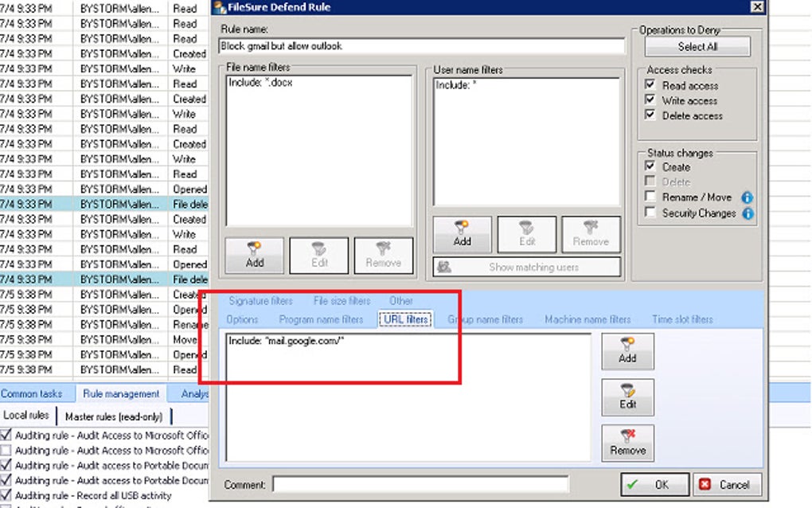This screenshot has width=812, height=508.
Task: Open the Time slot filters tab
Action: pos(682,319)
